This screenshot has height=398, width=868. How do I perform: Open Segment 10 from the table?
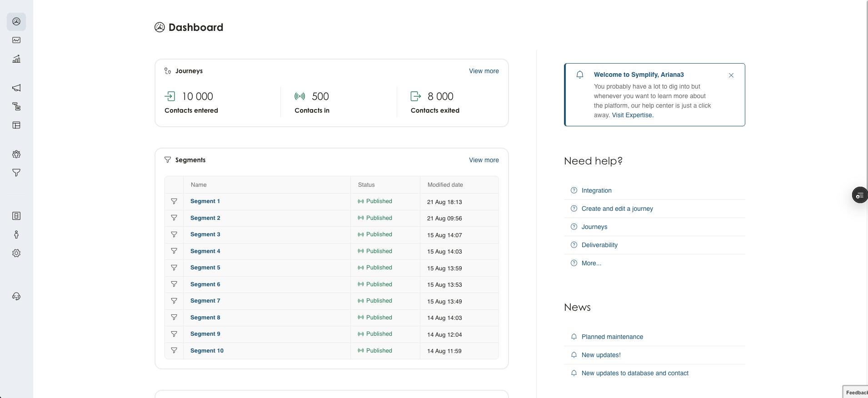(x=207, y=351)
